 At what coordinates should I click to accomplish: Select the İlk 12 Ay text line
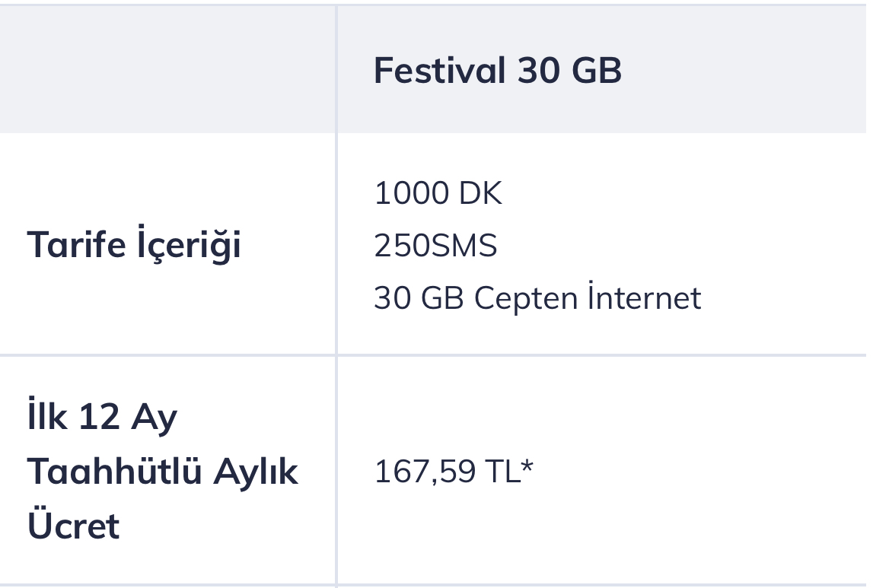coord(103,416)
